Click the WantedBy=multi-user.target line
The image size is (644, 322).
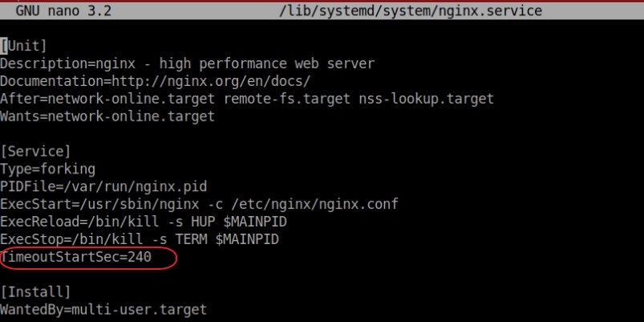(103, 310)
